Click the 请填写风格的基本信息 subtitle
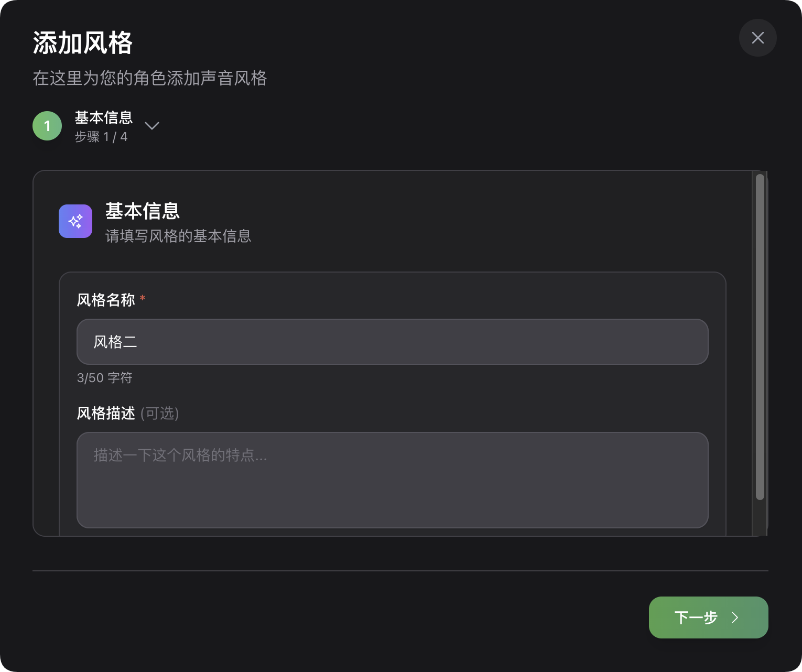Screen dimensions: 802x672 [x=178, y=236]
